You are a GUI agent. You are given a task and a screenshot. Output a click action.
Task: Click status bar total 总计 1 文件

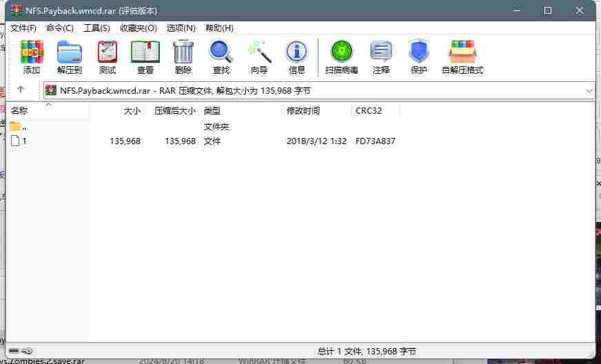[367, 351]
